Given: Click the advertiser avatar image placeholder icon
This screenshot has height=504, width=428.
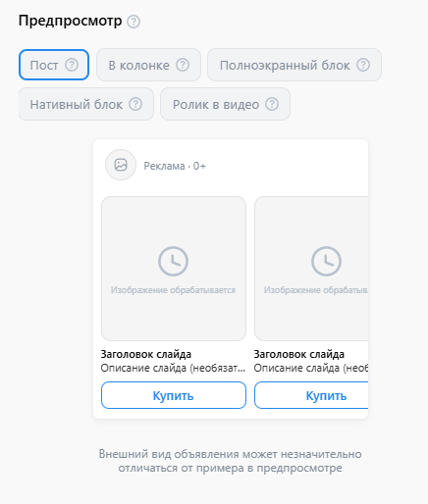Looking at the screenshot, I should [121, 165].
